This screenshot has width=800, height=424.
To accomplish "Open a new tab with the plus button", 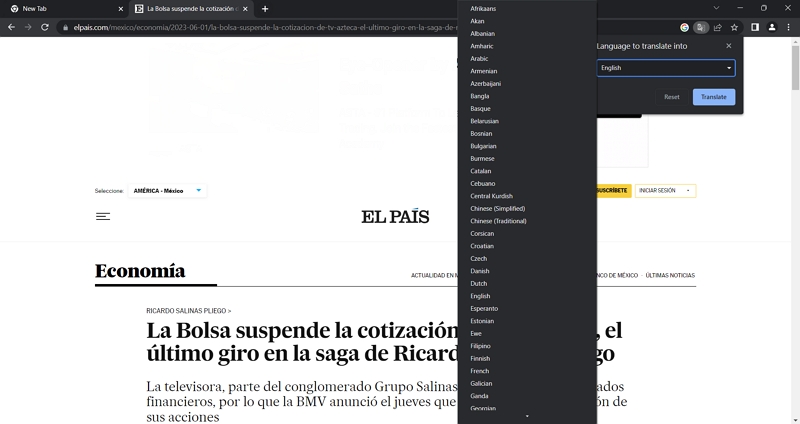I will coord(265,9).
